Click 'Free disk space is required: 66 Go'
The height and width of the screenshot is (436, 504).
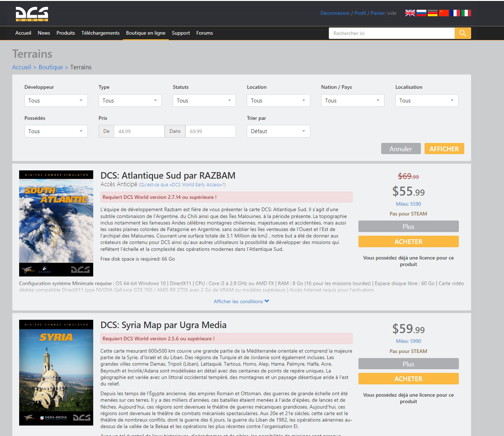(x=138, y=259)
